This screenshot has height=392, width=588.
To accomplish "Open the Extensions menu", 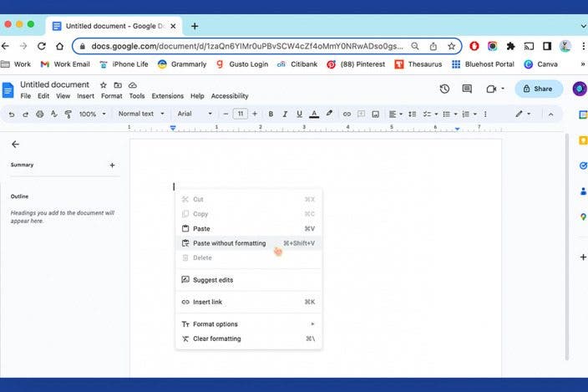I will click(x=167, y=96).
